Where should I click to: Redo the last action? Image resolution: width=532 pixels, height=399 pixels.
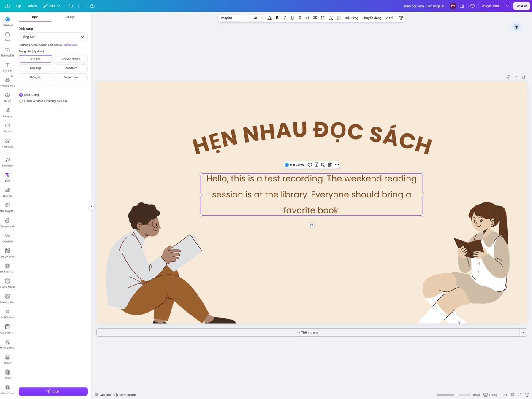pyautogui.click(x=80, y=6)
